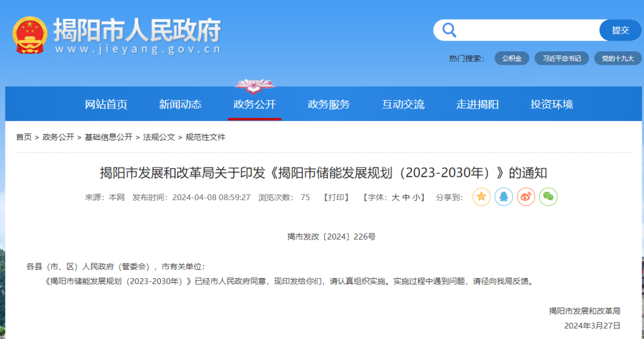Viewport: 644px width, 339px height.
Task: Click the date 2024年3月27日
Action: (592, 325)
